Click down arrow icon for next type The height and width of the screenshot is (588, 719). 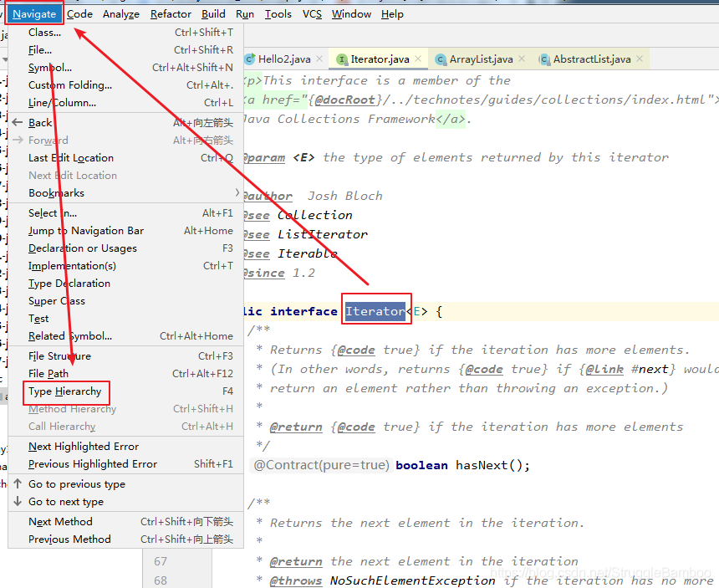[x=18, y=501]
